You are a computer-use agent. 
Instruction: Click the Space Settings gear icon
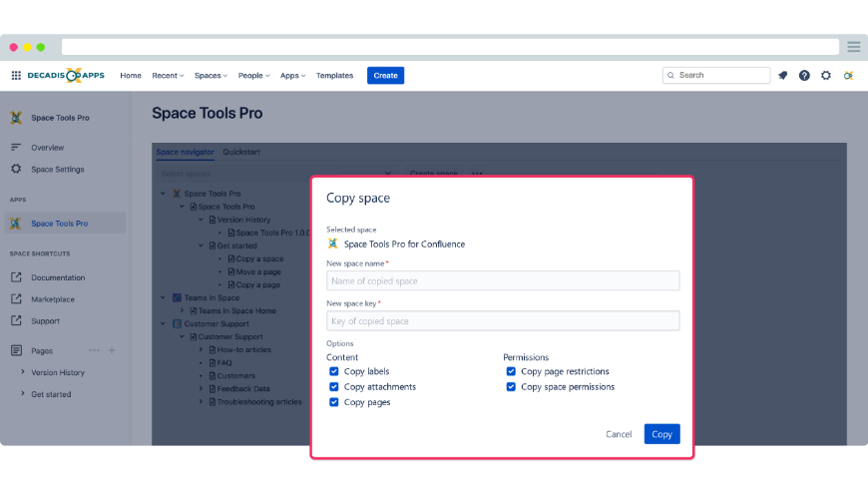pos(16,169)
